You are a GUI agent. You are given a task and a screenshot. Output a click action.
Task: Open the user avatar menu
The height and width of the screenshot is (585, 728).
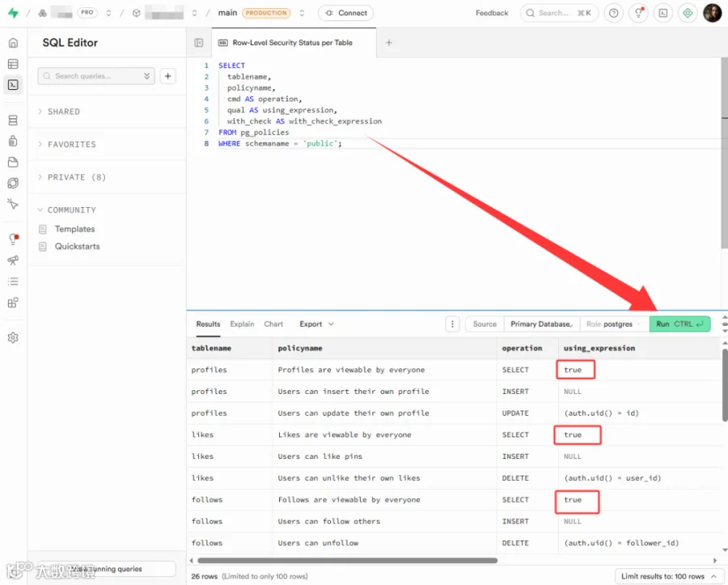point(712,13)
